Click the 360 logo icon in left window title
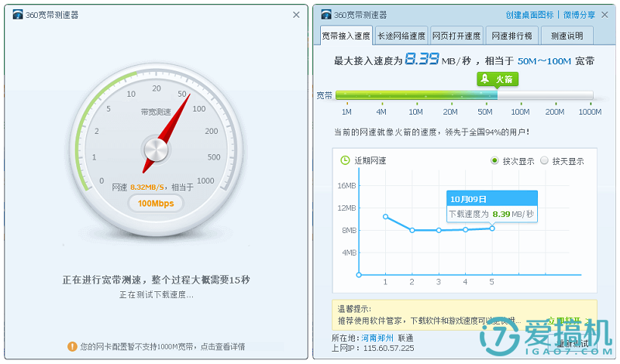 pyautogui.click(x=18, y=15)
